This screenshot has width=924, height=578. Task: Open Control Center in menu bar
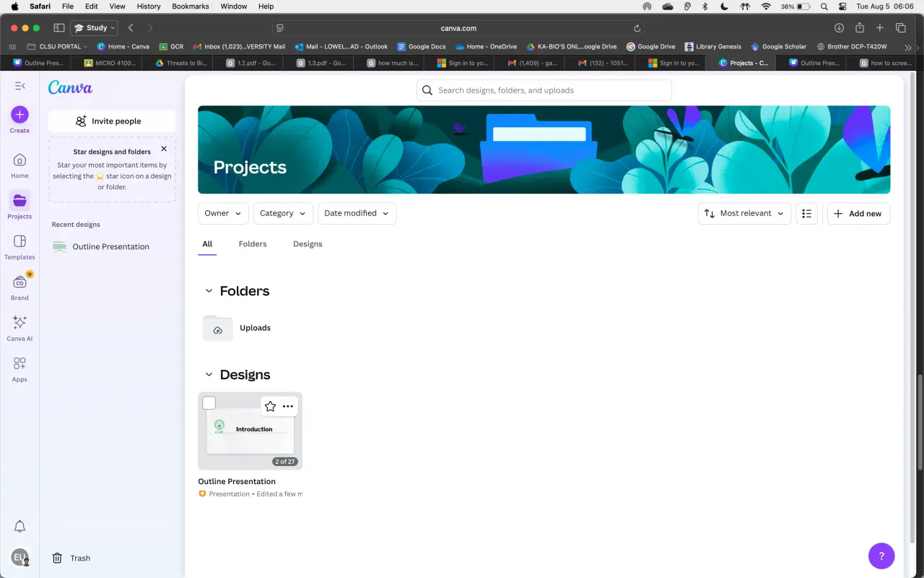click(x=842, y=6)
